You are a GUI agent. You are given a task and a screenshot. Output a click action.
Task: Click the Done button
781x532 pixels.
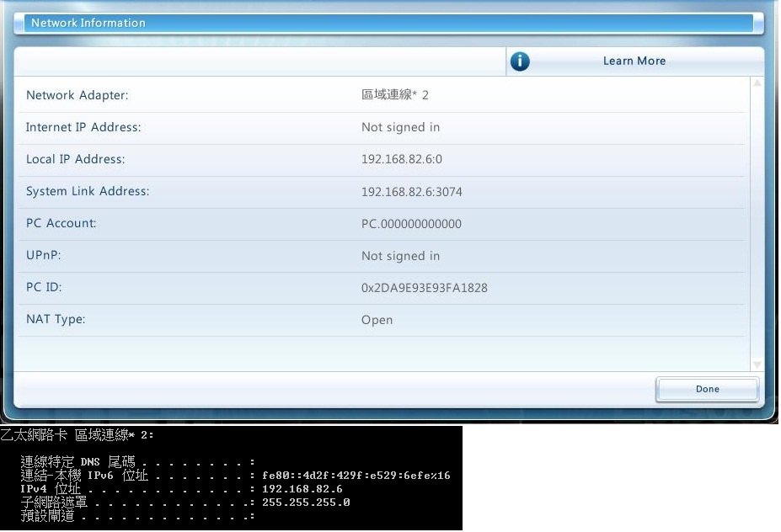tap(708, 389)
